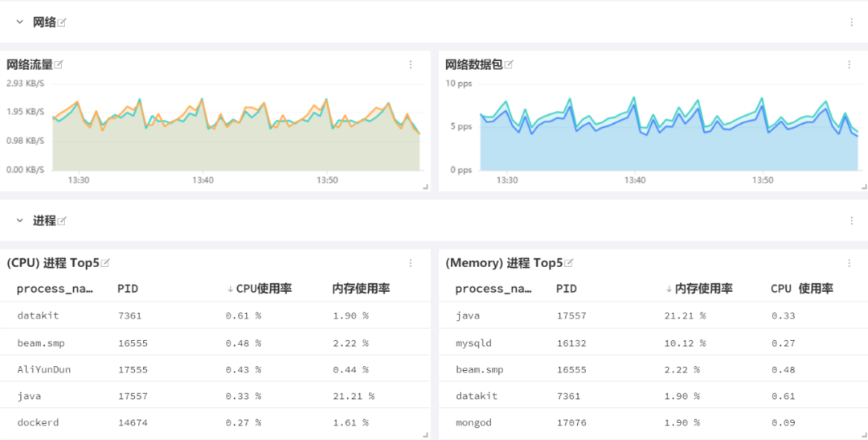Edit the (Memory) 进程 Top5 title
Image resolution: width=868 pixels, height=440 pixels.
pyautogui.click(x=568, y=263)
